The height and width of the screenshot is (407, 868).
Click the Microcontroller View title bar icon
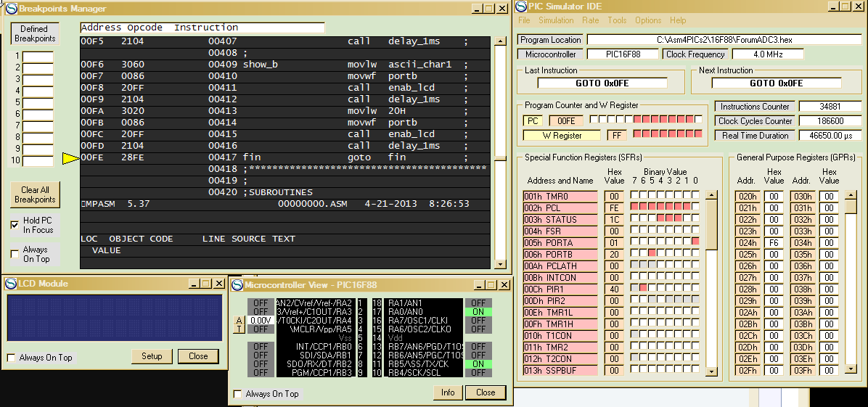click(x=237, y=284)
